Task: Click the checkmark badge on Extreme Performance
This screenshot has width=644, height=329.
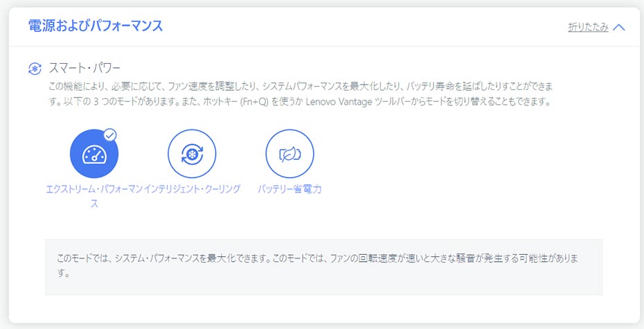Action: tap(110, 134)
